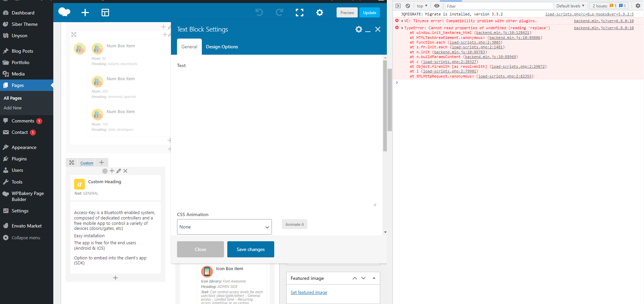Click the Animate it button
Viewport: 644px width, 304px height.
(x=295, y=224)
